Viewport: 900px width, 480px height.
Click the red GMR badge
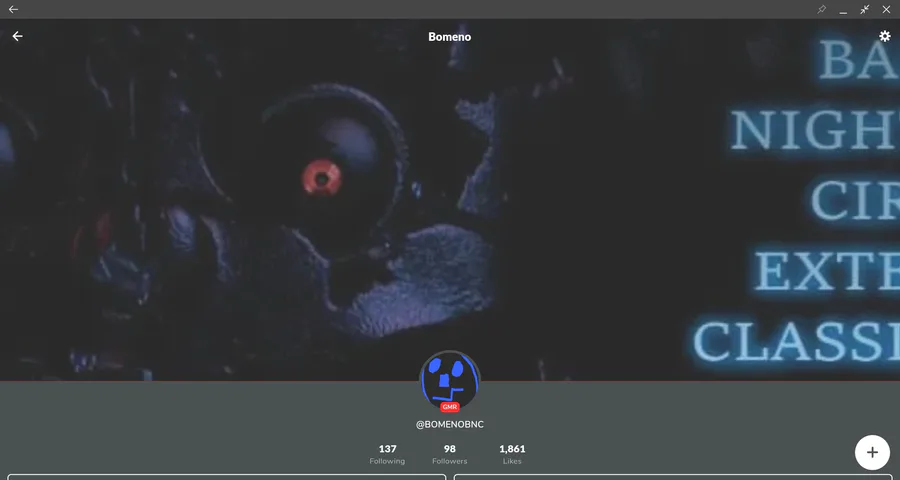[x=450, y=407]
